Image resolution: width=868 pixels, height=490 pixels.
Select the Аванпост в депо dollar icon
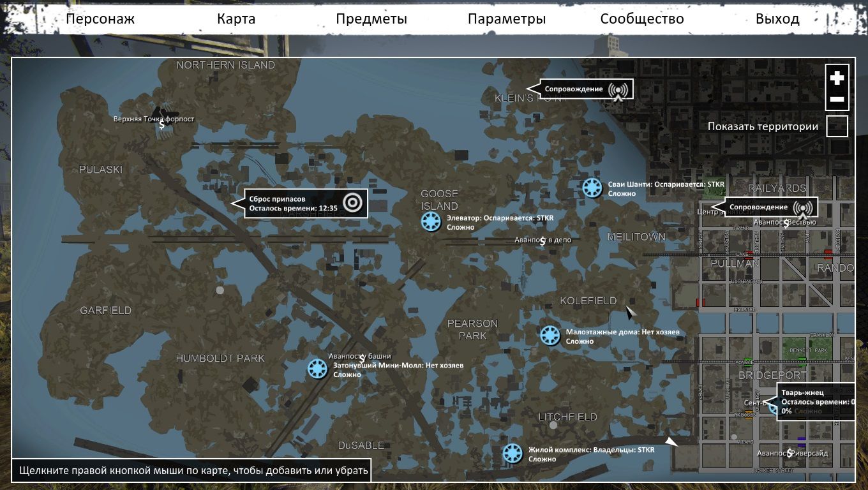[x=542, y=241]
